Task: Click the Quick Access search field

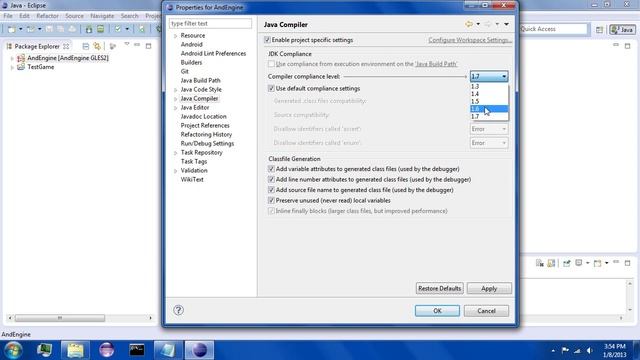Action: 554,29
